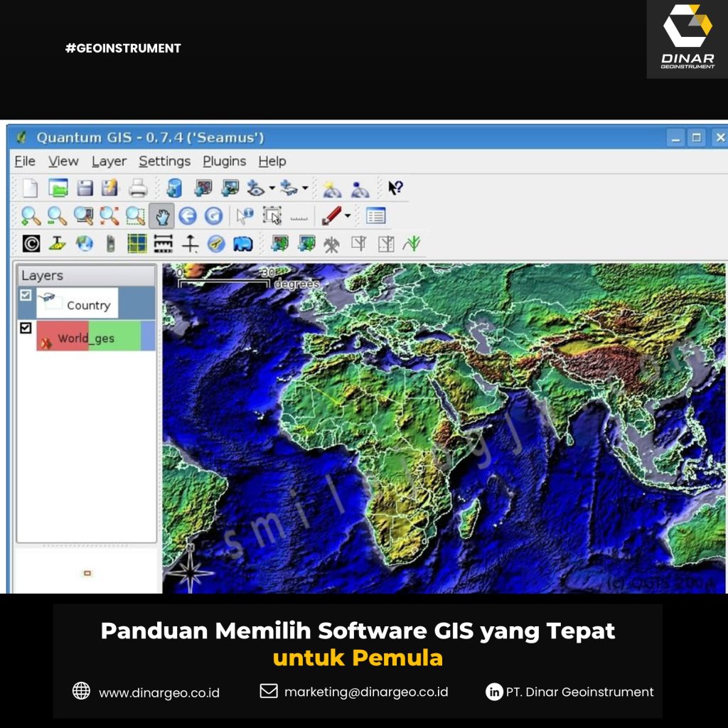Toggle the Country layer visibility checkbox
Screen dimensions: 728x728
(26, 295)
